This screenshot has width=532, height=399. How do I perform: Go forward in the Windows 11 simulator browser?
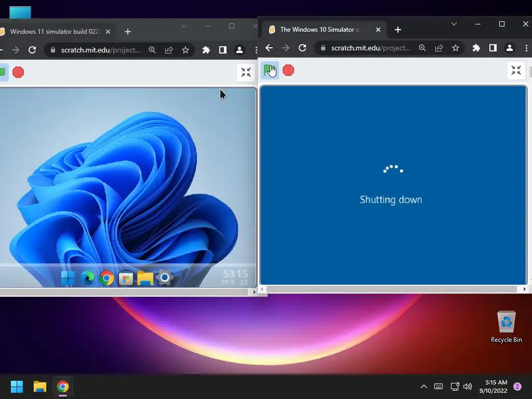[x=16, y=50]
